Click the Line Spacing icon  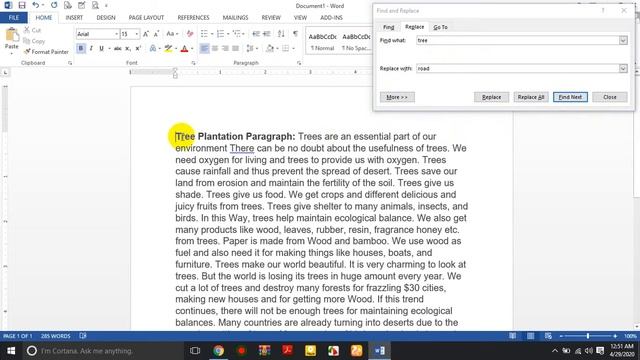250,49
